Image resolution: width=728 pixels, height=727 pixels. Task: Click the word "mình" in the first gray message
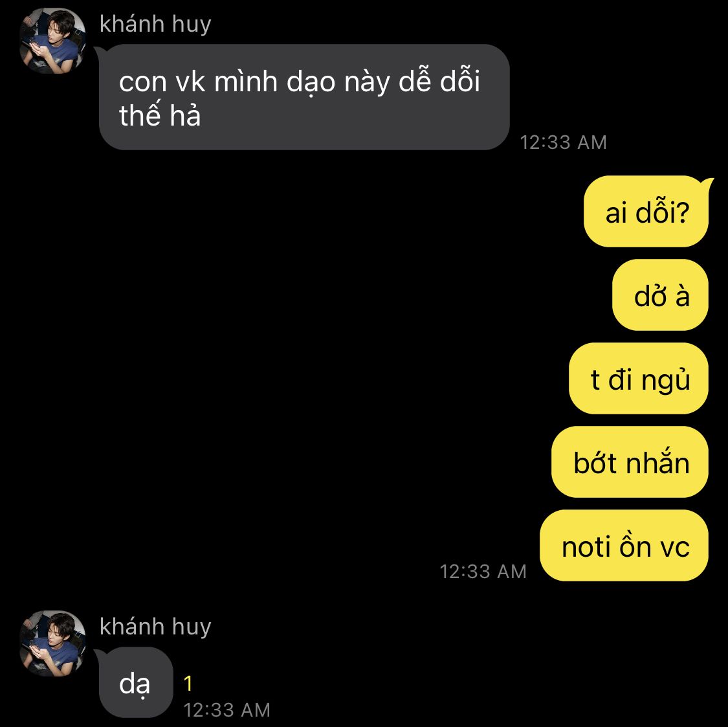coord(246,82)
